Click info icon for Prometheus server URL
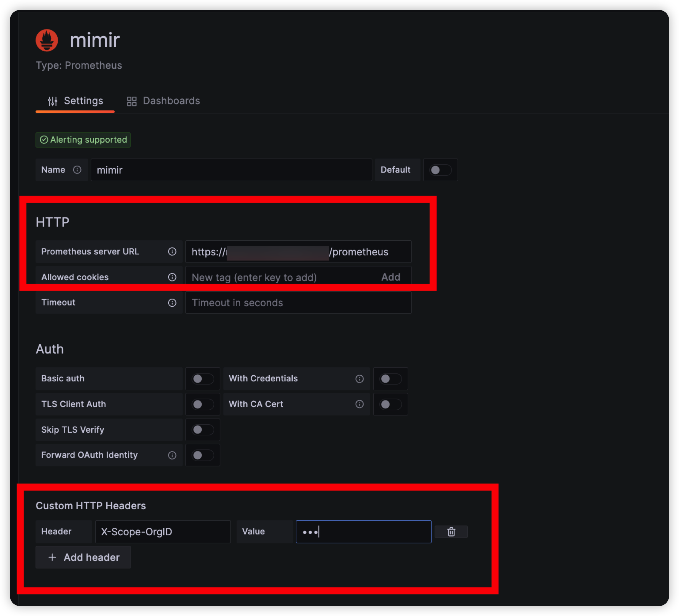This screenshot has width=679, height=616. tap(172, 251)
